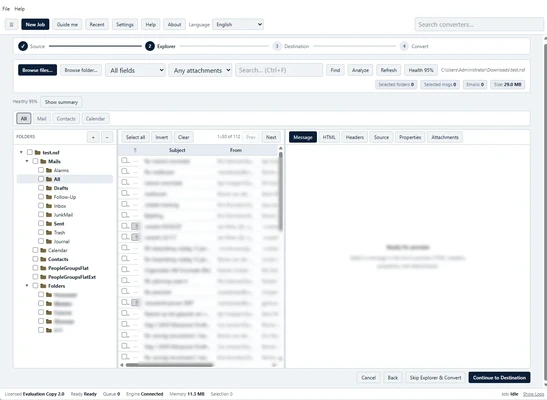
Task: Click the Convert step 4 circle
Action: tap(404, 46)
